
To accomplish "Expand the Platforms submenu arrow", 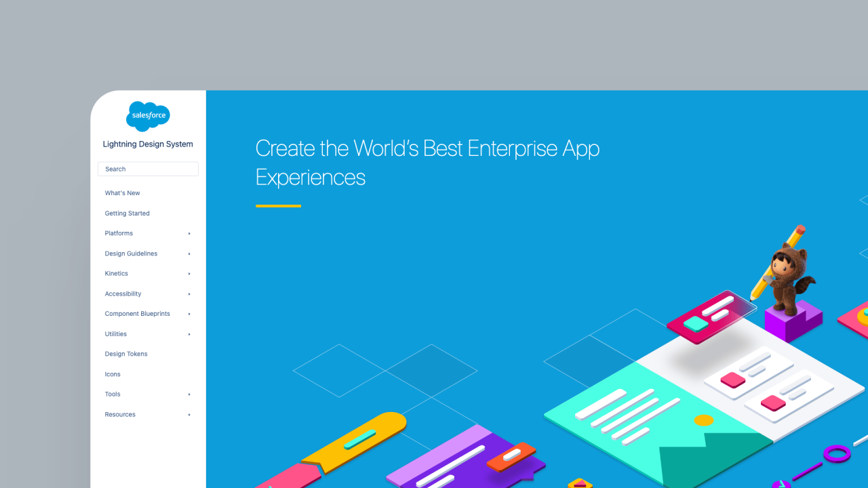I will pos(189,234).
